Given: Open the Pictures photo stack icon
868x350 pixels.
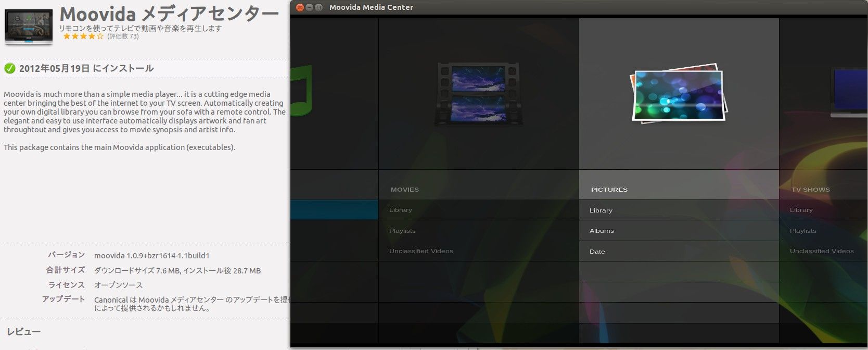Looking at the screenshot, I should pyautogui.click(x=678, y=94).
